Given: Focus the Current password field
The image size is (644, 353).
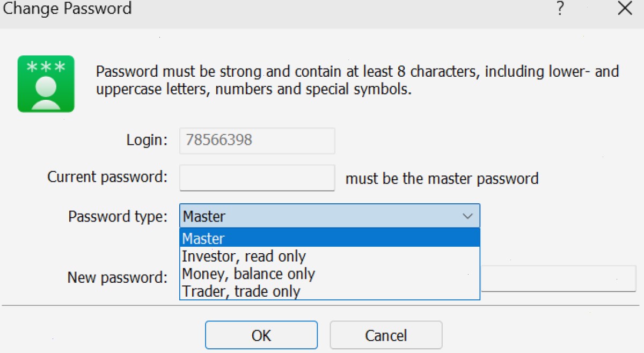Looking at the screenshot, I should pyautogui.click(x=257, y=178).
